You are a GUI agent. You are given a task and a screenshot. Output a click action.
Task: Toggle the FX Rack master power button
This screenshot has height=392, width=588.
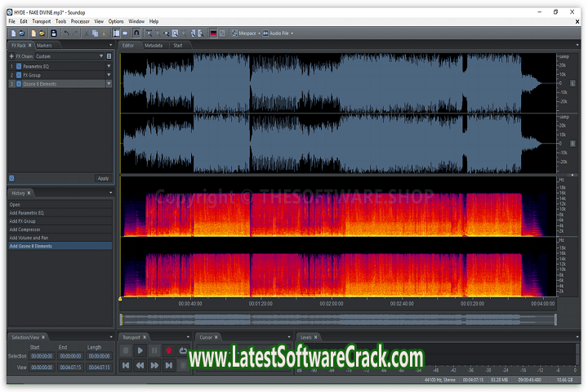[x=11, y=178]
